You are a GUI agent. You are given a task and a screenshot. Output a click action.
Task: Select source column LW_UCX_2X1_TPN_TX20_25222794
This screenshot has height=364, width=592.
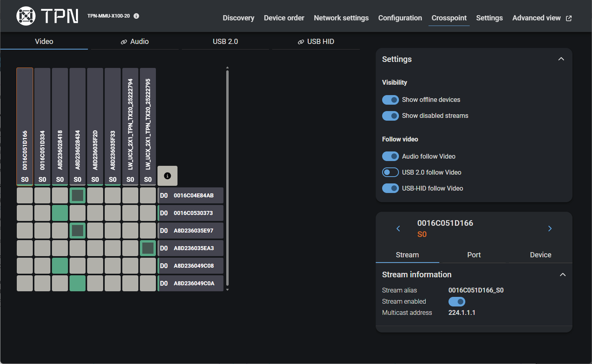click(x=130, y=127)
